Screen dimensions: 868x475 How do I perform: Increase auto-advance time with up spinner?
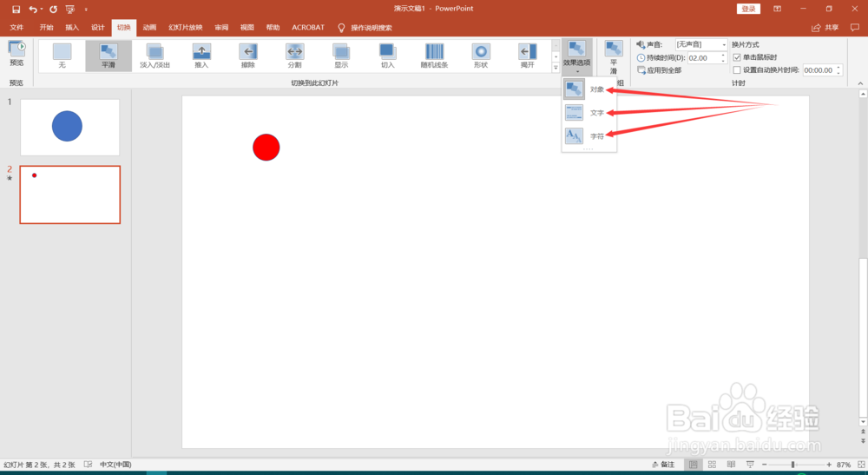(838, 68)
